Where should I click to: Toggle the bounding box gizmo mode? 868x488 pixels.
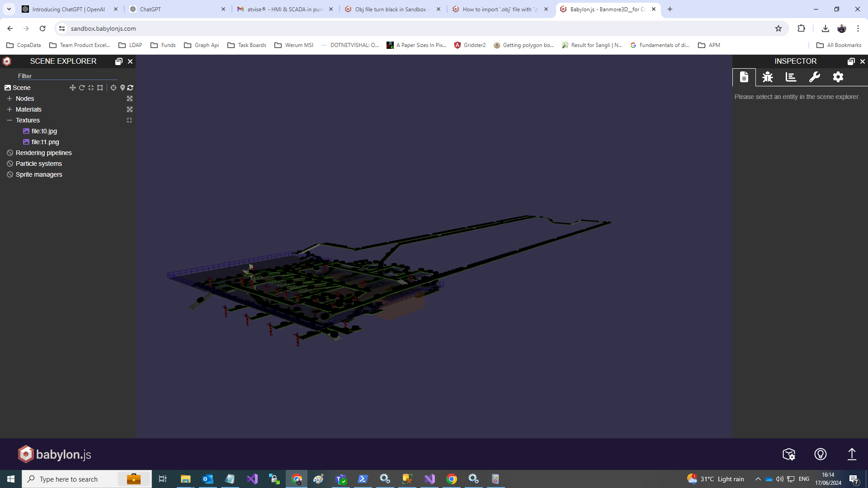pos(100,88)
